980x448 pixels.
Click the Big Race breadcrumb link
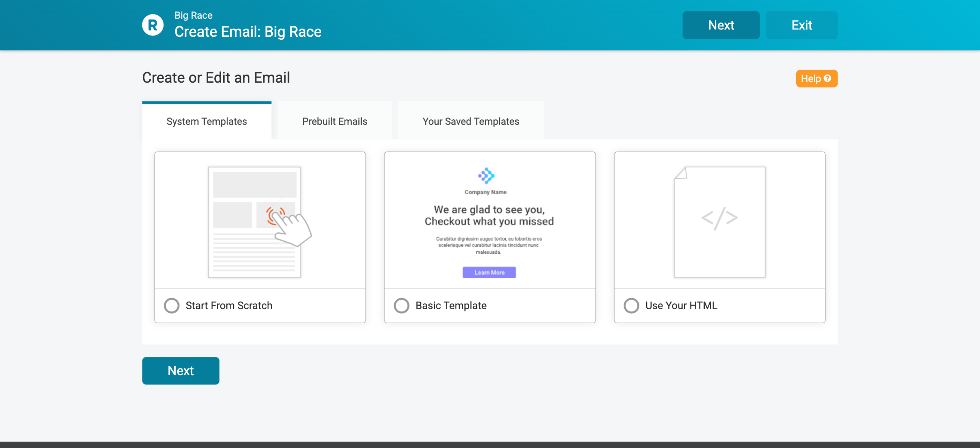click(x=193, y=15)
